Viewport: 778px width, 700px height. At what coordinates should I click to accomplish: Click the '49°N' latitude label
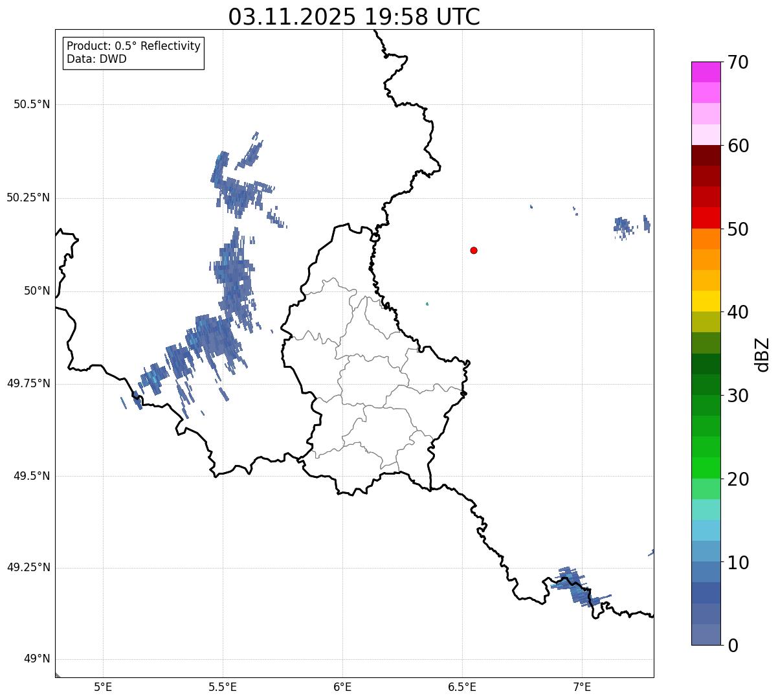tap(37, 659)
